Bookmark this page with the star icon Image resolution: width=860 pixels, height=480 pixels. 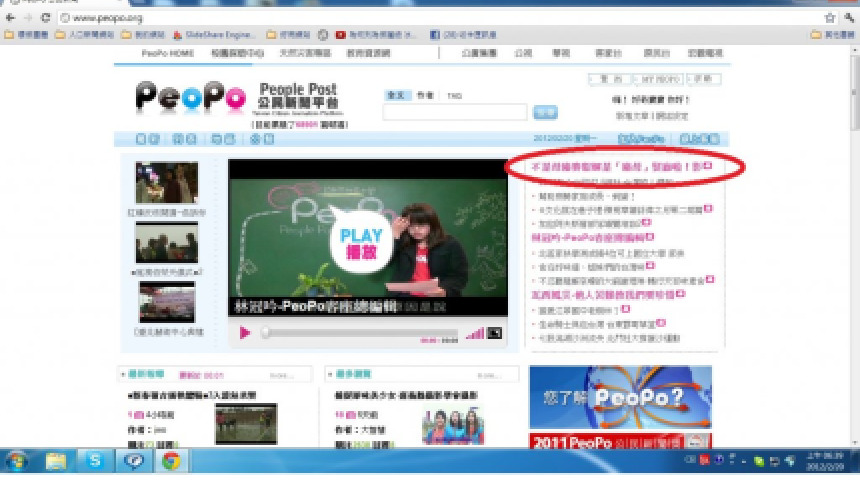coord(829,18)
